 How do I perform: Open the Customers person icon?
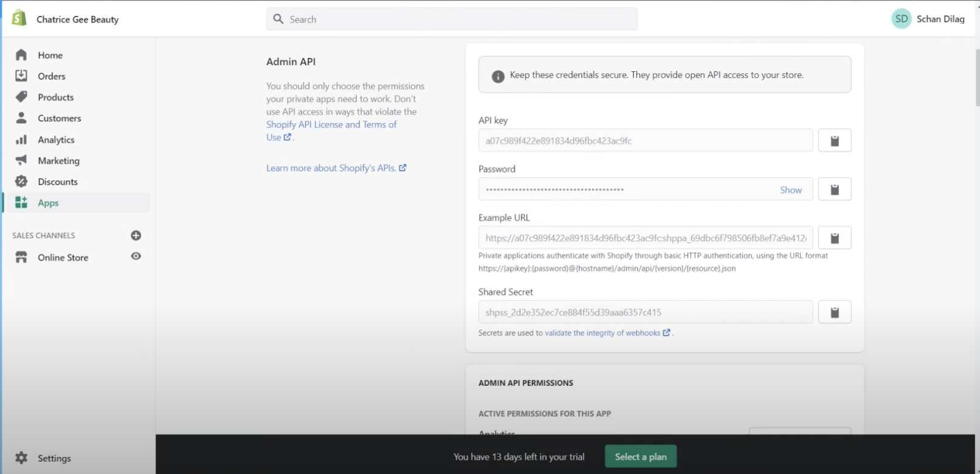click(x=21, y=118)
